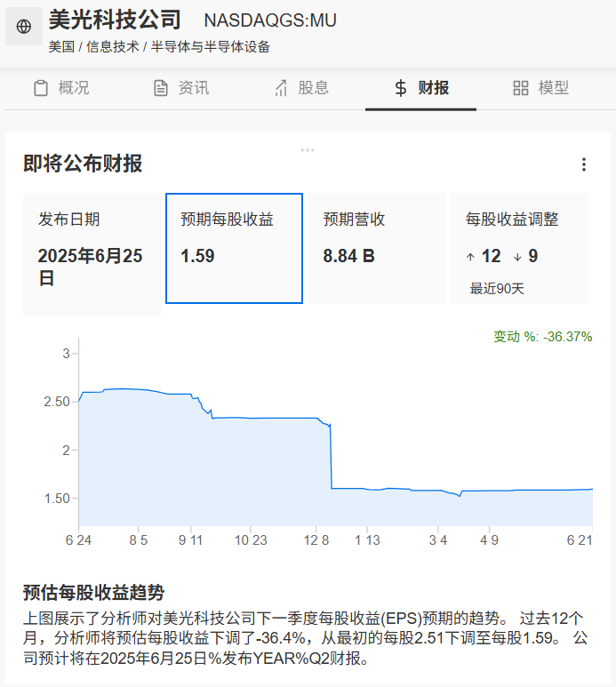This screenshot has width=616, height=687.
Task: Click the 9 11 date label on chart
Action: coord(190,540)
